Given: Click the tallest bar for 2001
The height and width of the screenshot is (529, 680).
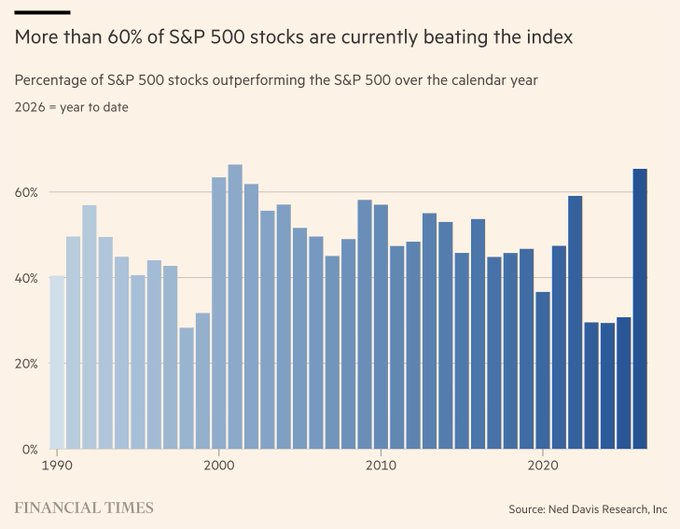Looking at the screenshot, I should [x=235, y=307].
